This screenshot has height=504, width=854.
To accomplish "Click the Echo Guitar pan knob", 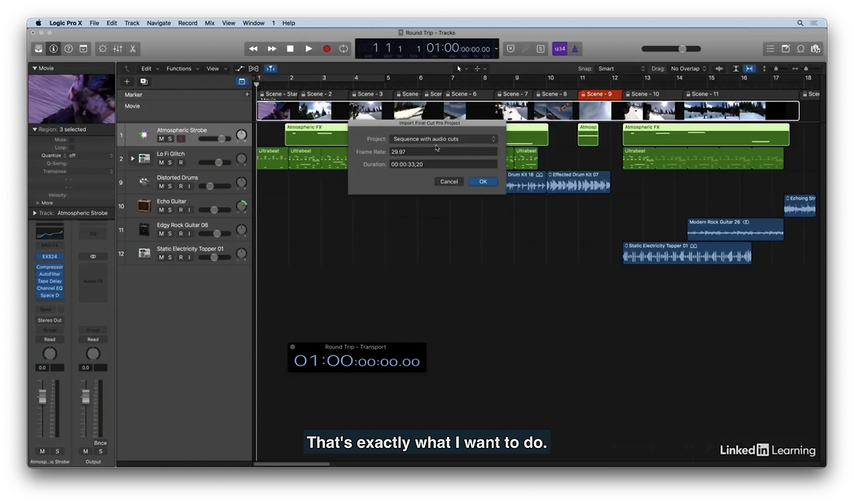I will click(242, 206).
